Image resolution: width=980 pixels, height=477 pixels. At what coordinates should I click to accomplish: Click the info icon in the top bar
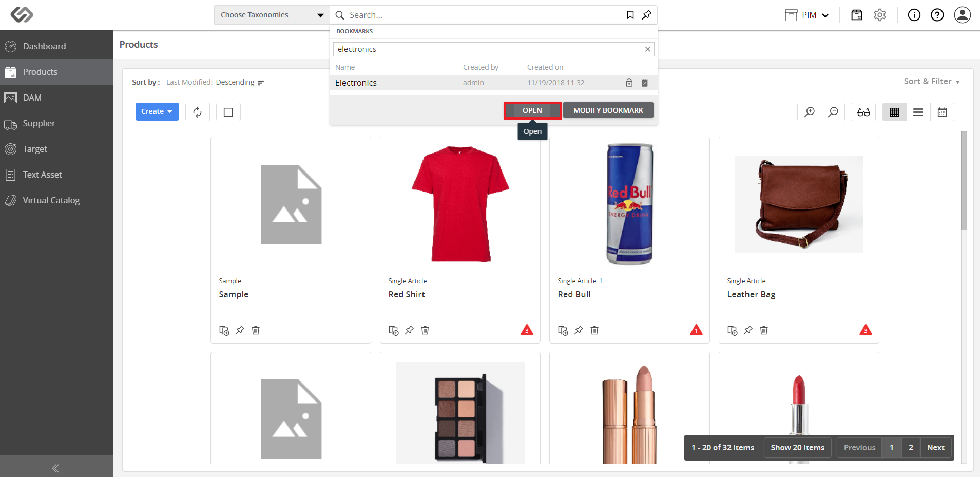click(914, 15)
